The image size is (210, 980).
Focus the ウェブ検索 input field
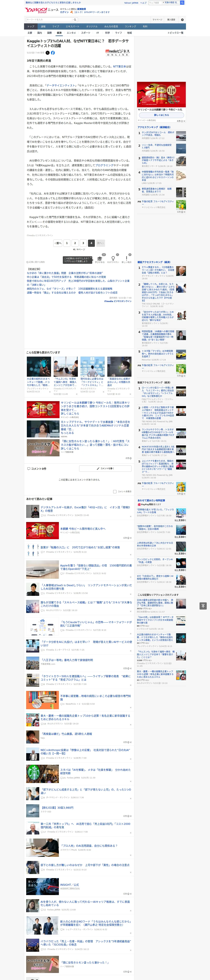(155, 3)
